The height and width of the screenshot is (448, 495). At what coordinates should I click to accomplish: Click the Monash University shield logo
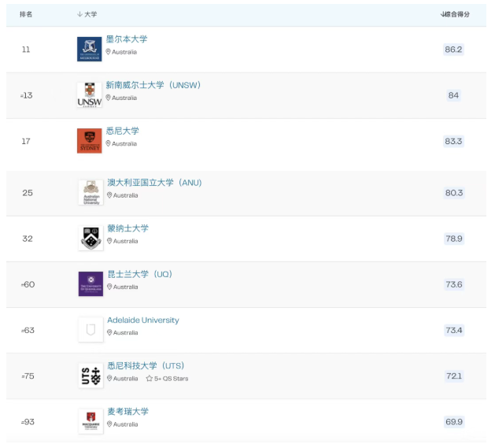[91, 239]
